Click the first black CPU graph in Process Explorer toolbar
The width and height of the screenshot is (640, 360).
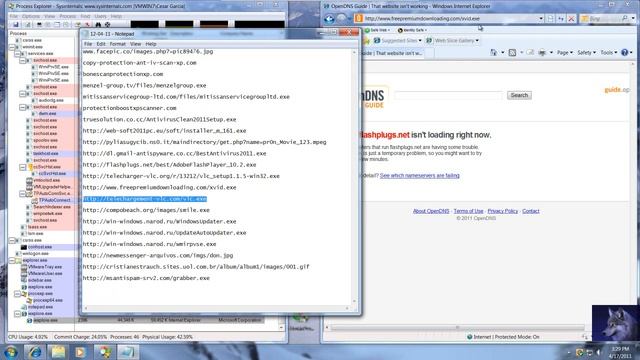click(x=144, y=24)
